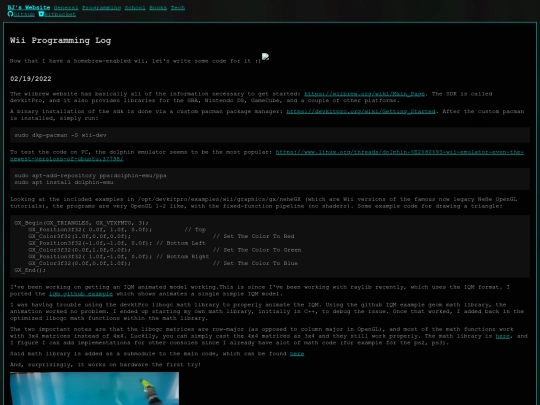Screen dimensions: 540x405
Task: Click the "Now that I have a homebrew-enabled wii" sentence
Action: coord(135,61)
